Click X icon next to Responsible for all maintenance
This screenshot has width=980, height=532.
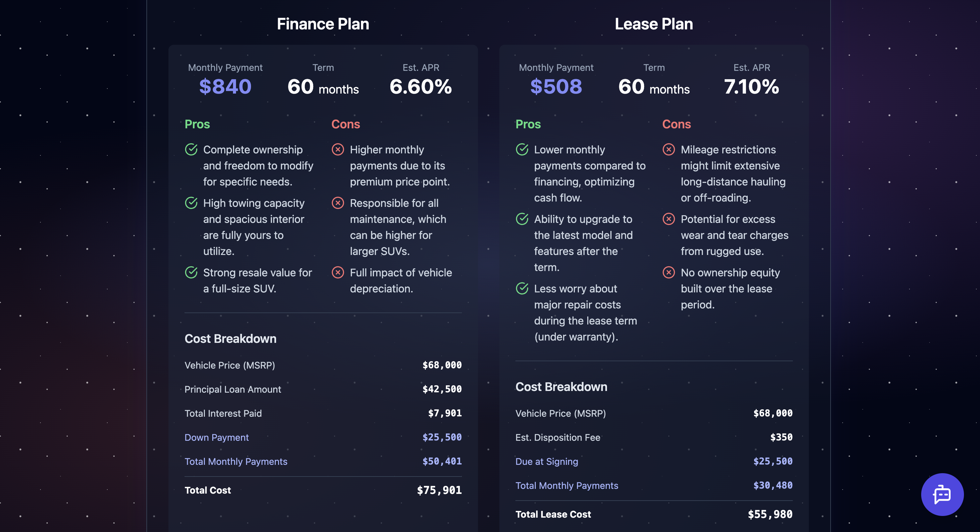tap(338, 203)
